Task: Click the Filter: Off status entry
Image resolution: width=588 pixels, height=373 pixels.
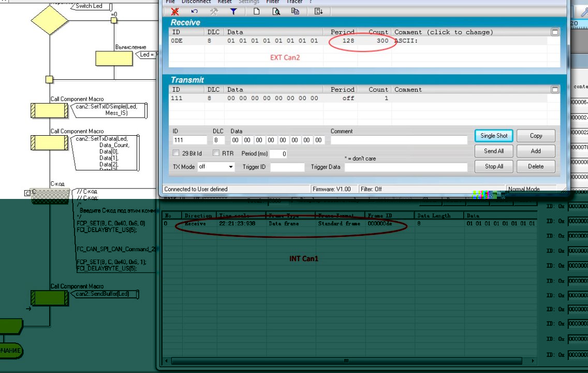Action: (x=371, y=189)
